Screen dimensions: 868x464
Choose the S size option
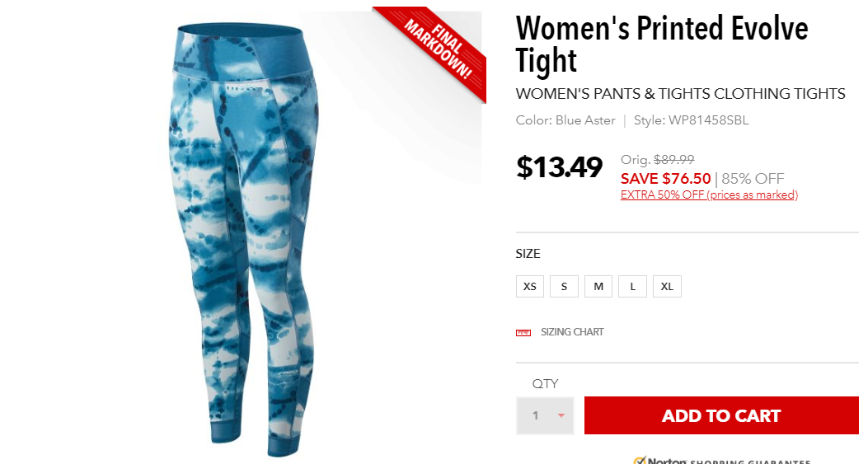pos(564,286)
